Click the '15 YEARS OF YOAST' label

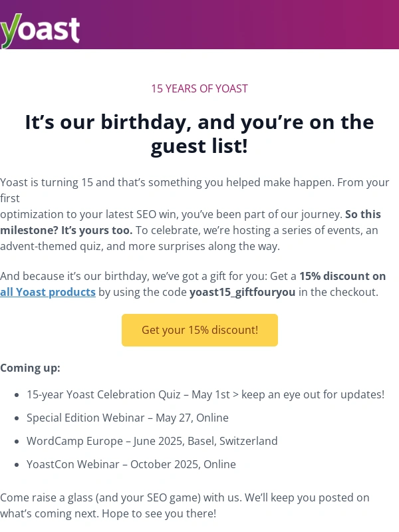(199, 88)
